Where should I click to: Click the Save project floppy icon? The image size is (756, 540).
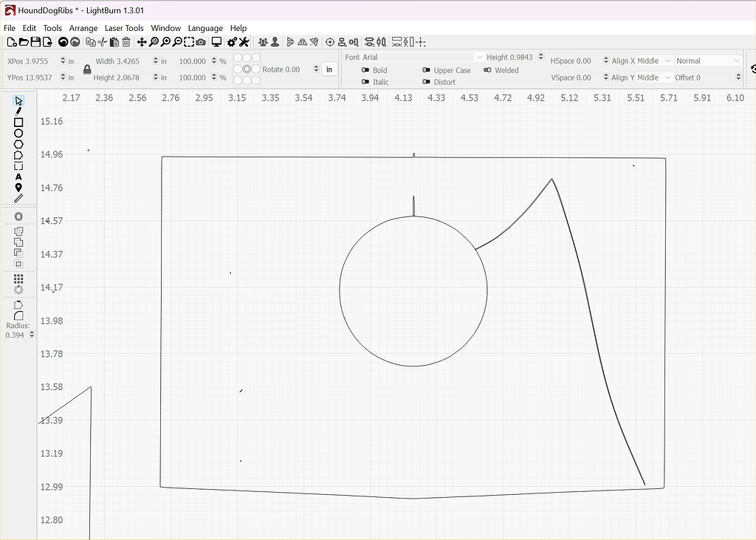(x=36, y=43)
